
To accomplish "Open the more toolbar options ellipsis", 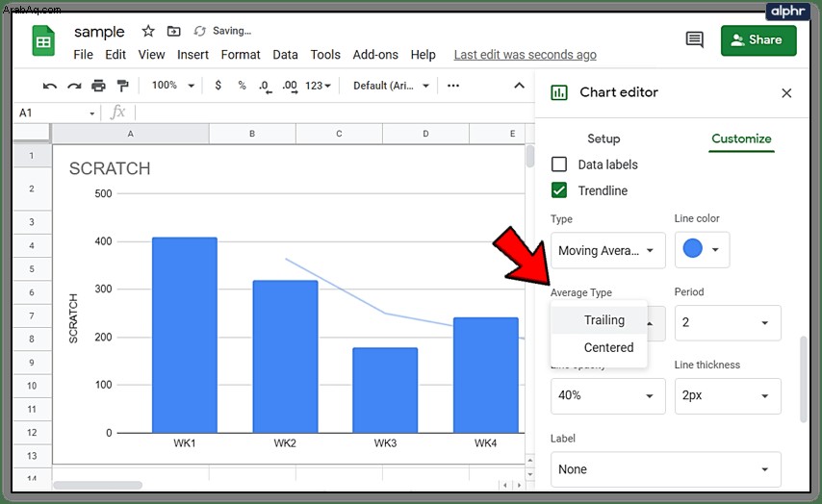I will 453,86.
